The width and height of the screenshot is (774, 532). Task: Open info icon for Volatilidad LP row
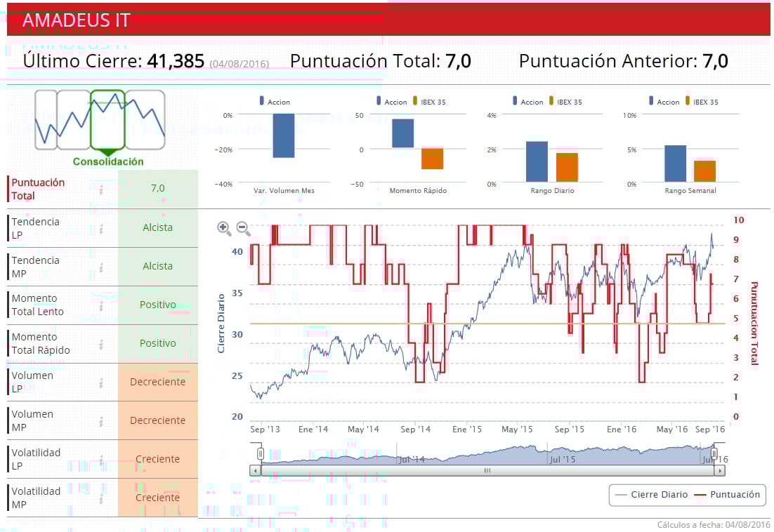pyautogui.click(x=101, y=460)
